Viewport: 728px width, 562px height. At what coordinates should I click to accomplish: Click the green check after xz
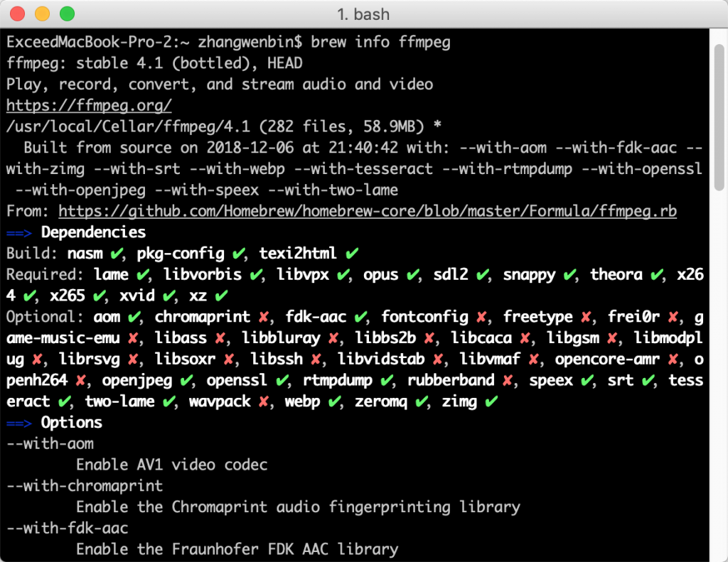tap(221, 296)
